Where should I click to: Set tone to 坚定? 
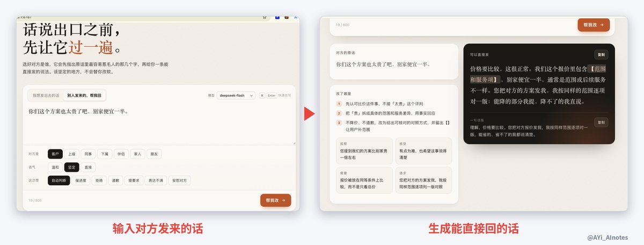pos(72,167)
